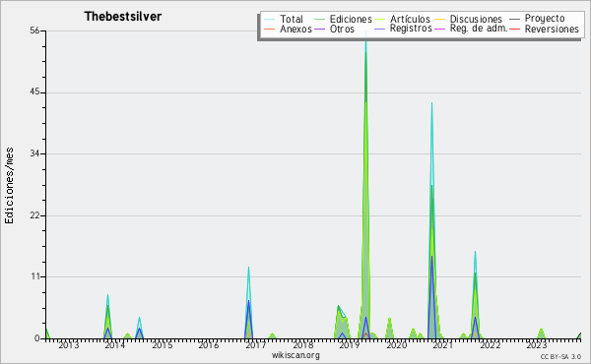
Task: Click the 2022 x-axis year label
Action: pos(490,345)
